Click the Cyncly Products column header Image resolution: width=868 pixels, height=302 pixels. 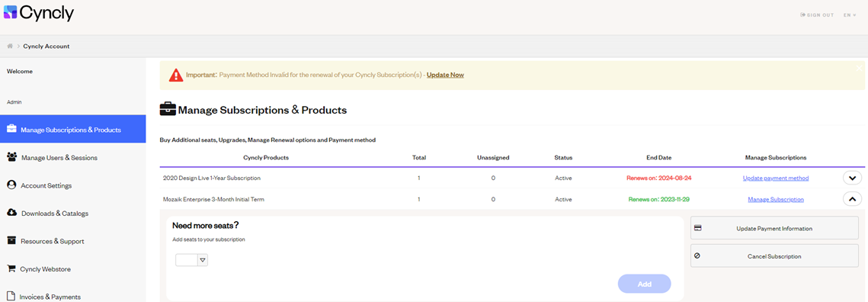coord(266,157)
